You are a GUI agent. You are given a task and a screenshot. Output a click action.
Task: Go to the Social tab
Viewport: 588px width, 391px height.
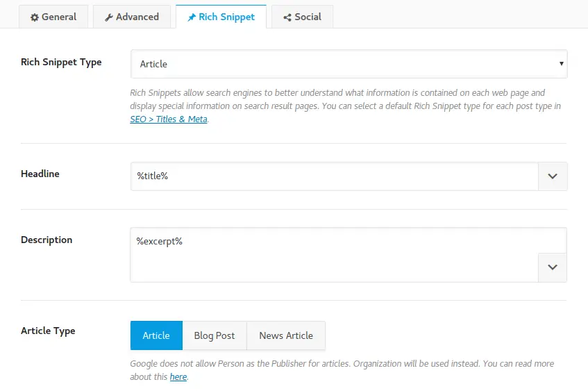(x=302, y=17)
